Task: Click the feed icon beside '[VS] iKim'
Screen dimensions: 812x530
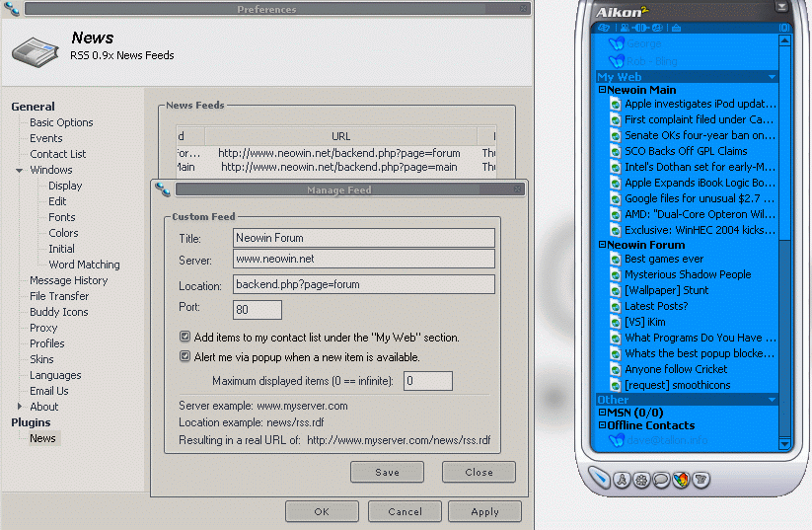Action: [x=616, y=323]
